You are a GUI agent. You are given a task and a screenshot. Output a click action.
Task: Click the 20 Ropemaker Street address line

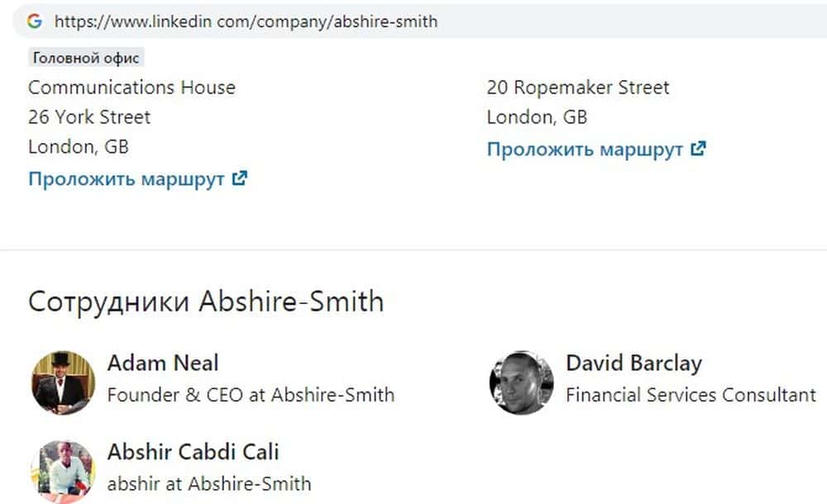(578, 88)
